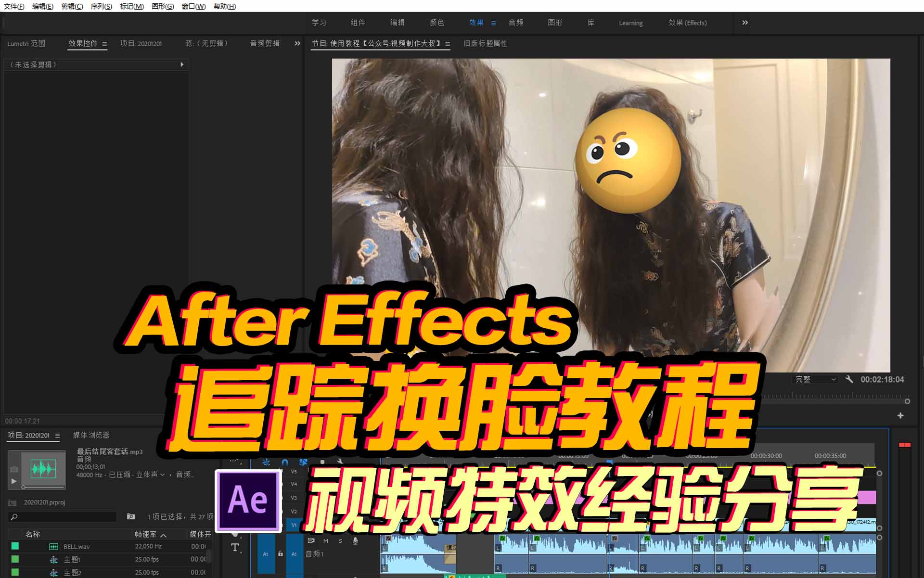Switch to the 效果 (Effects) workspace
The height and width of the screenshot is (578, 924).
click(688, 23)
